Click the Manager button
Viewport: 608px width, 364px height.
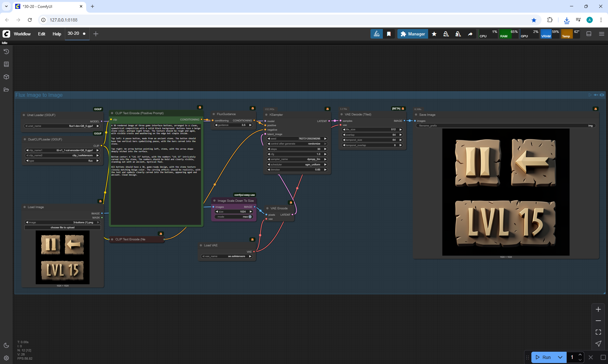tap(413, 34)
